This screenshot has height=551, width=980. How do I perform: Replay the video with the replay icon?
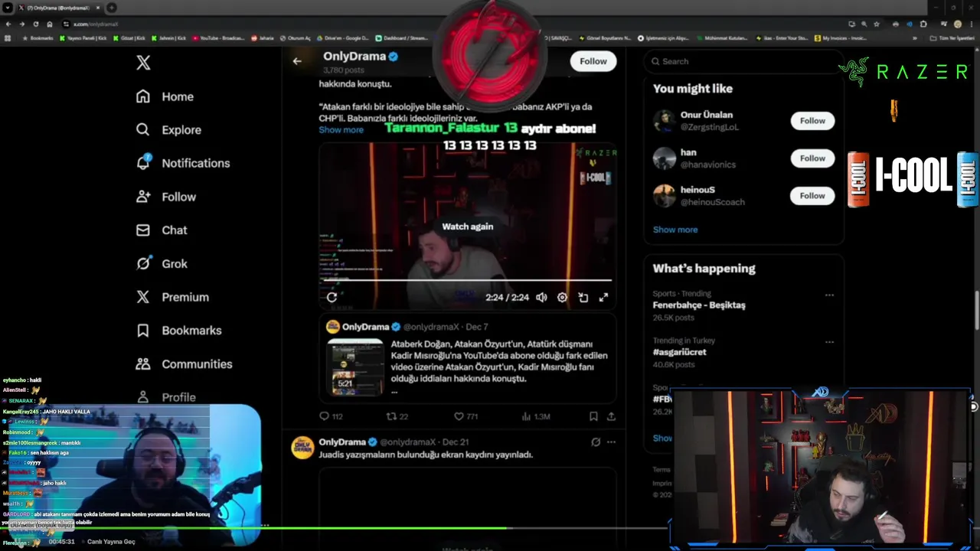coord(332,298)
